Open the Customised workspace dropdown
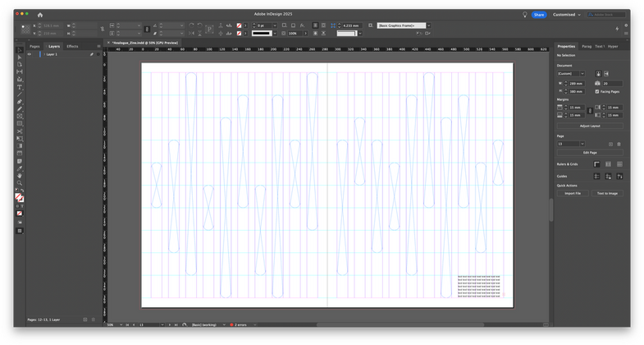The width and height of the screenshot is (644, 345). click(566, 15)
